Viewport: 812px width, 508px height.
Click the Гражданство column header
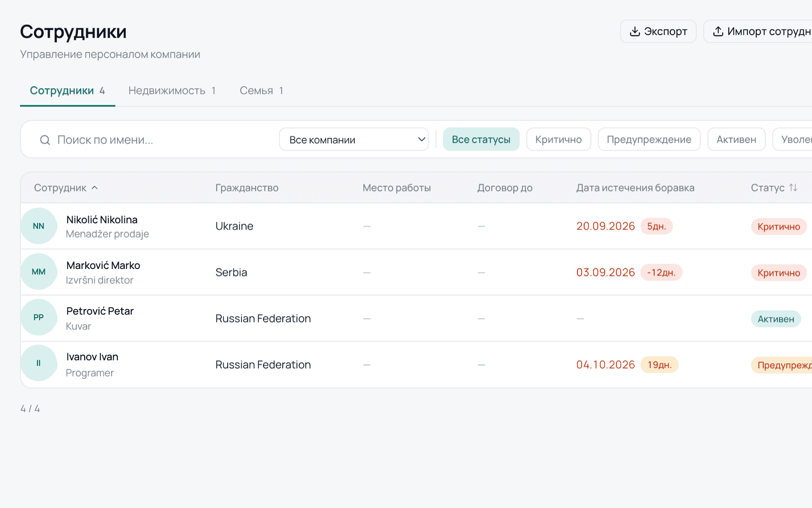247,188
